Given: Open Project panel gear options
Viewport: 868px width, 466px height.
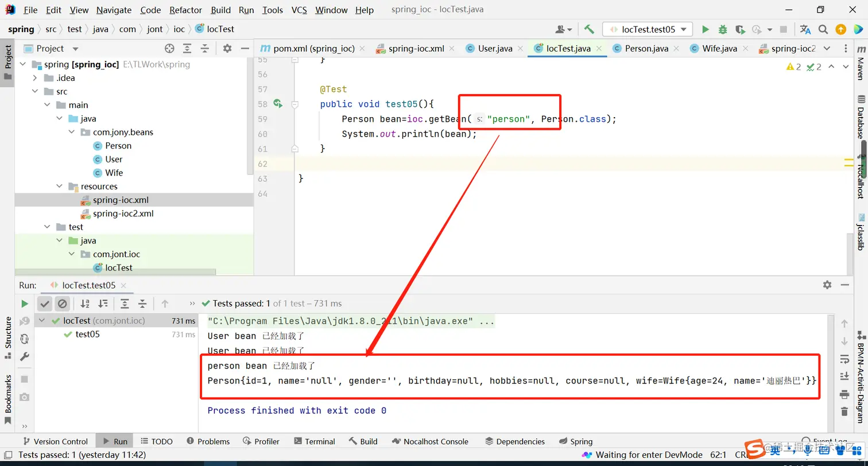Looking at the screenshot, I should [227, 49].
